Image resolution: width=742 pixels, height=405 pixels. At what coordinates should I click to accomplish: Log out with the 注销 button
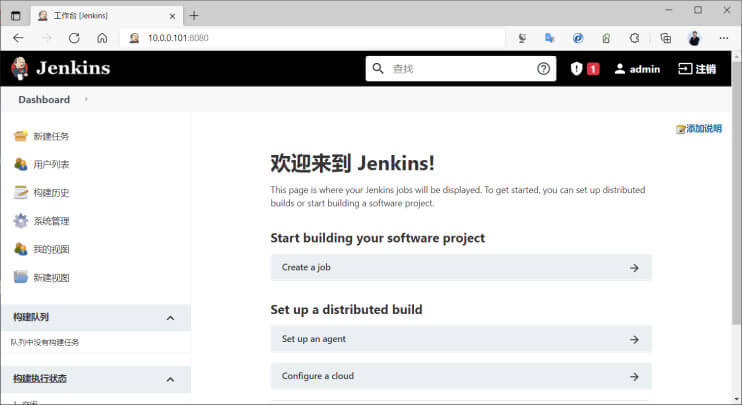697,69
